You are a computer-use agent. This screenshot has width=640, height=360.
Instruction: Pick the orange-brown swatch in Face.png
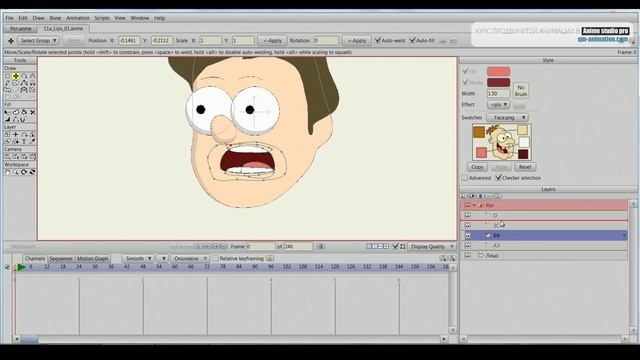[479, 131]
